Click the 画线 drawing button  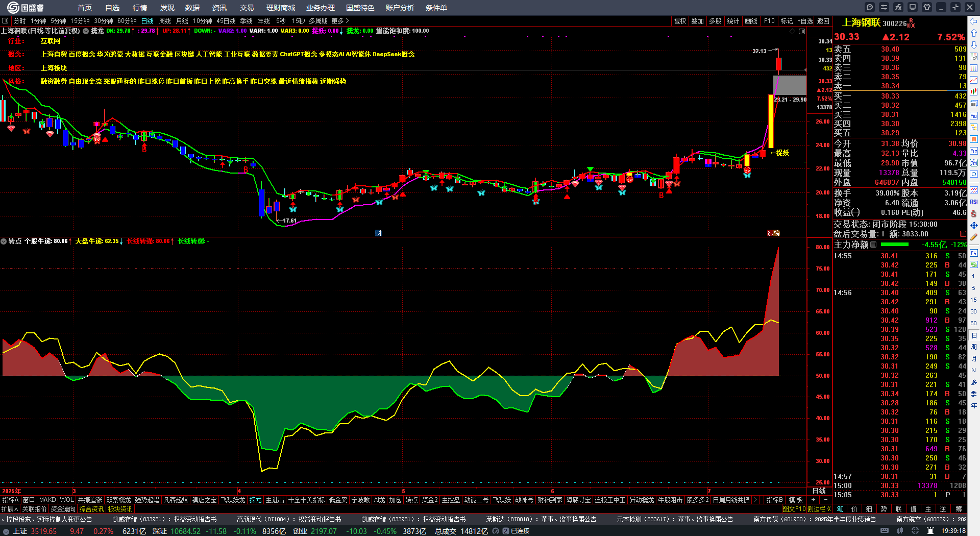[x=751, y=21]
